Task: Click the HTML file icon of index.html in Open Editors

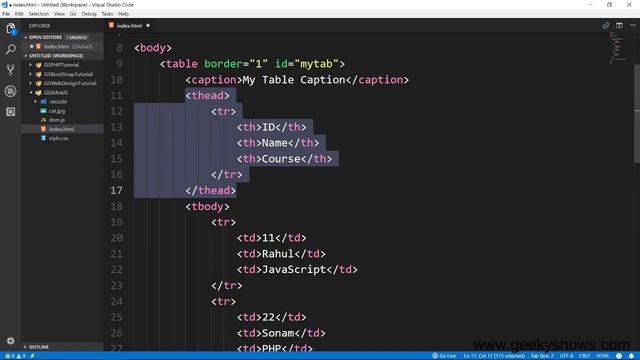Action: (38, 47)
